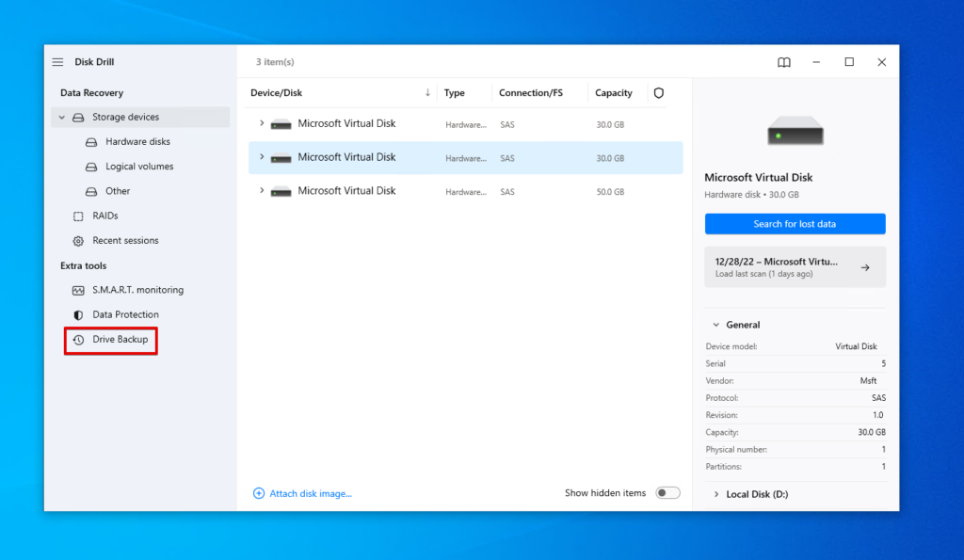964x560 pixels.
Task: Click the protection shield column header icon
Action: (658, 93)
